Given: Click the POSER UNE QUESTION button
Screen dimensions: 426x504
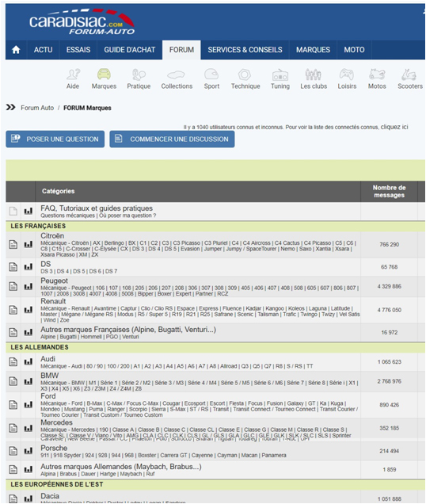Looking at the screenshot, I should click(x=55, y=139).
